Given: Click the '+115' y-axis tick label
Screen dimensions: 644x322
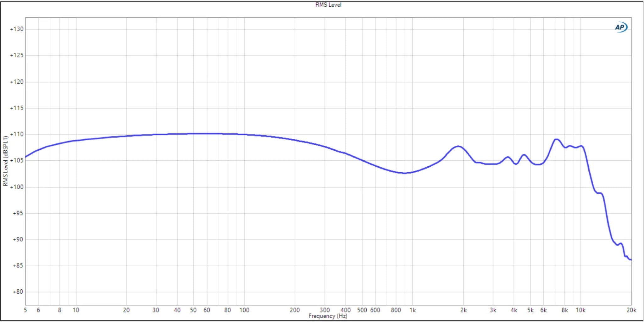Looking at the screenshot, I should point(17,108).
